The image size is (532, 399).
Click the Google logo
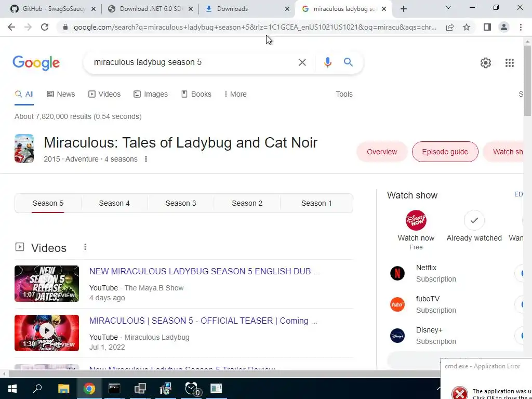pyautogui.click(x=36, y=63)
